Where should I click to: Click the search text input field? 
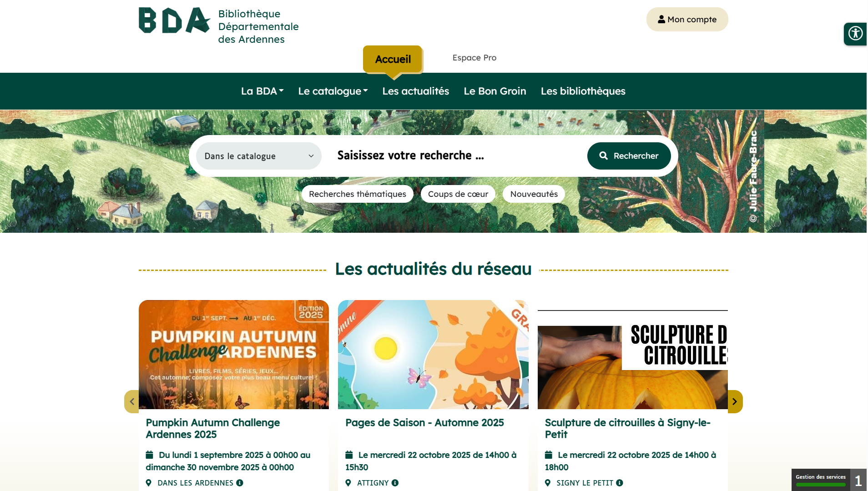(x=455, y=155)
